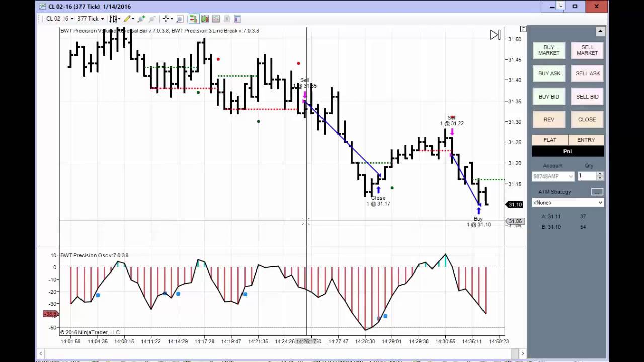Click the chart horizontal scrollbar right arrow
This screenshot has height=362, width=644.
(522, 354)
